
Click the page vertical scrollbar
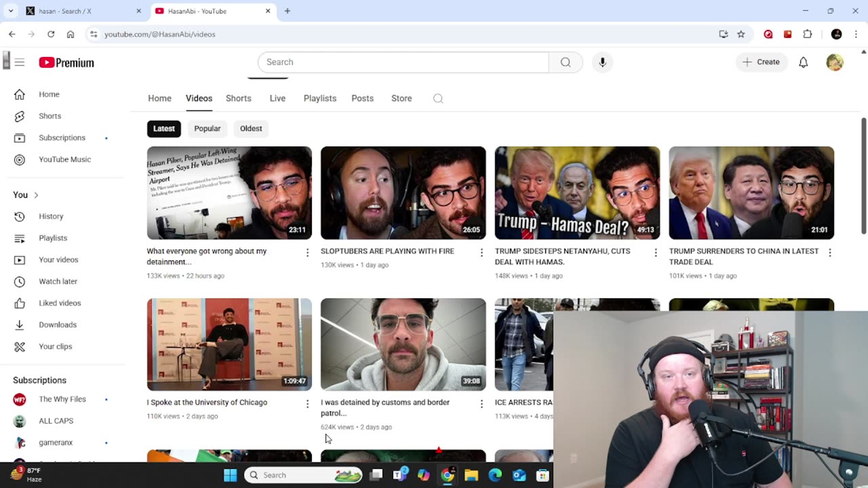864,176
